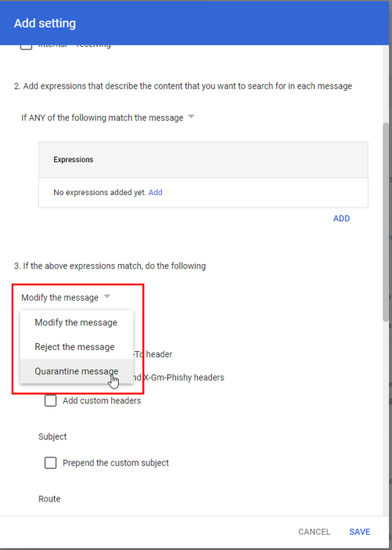
Task: Toggle the partially hidden 'Internal - receiving' checkbox
Action: (x=26, y=46)
